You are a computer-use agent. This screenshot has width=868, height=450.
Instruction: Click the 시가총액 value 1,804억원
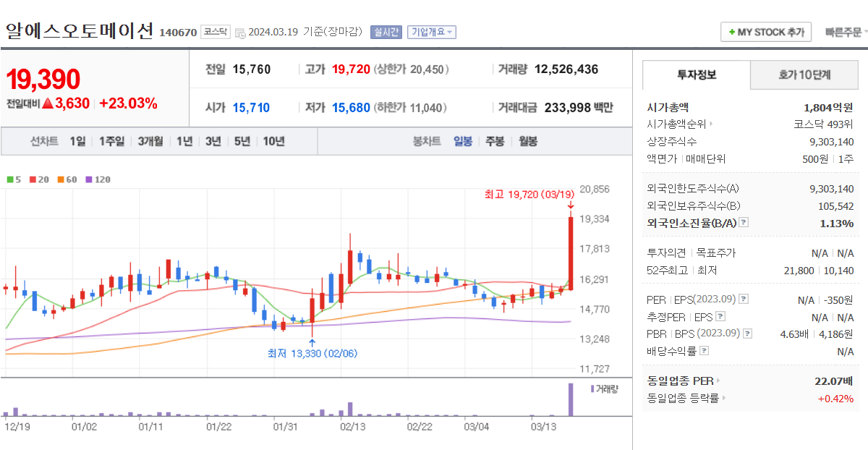[x=829, y=107]
